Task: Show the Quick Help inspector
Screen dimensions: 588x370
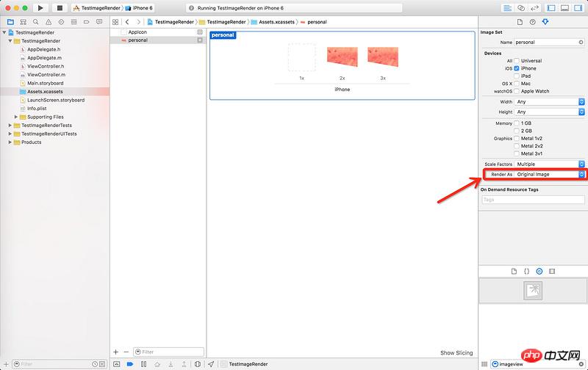Action: (532, 22)
